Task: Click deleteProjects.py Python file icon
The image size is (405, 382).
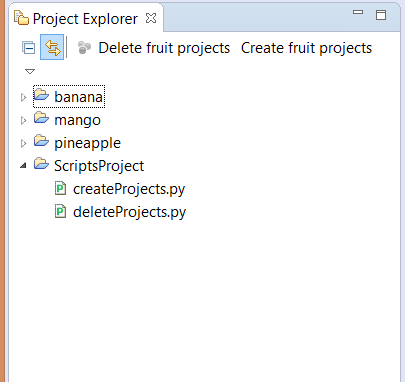Action: click(60, 212)
